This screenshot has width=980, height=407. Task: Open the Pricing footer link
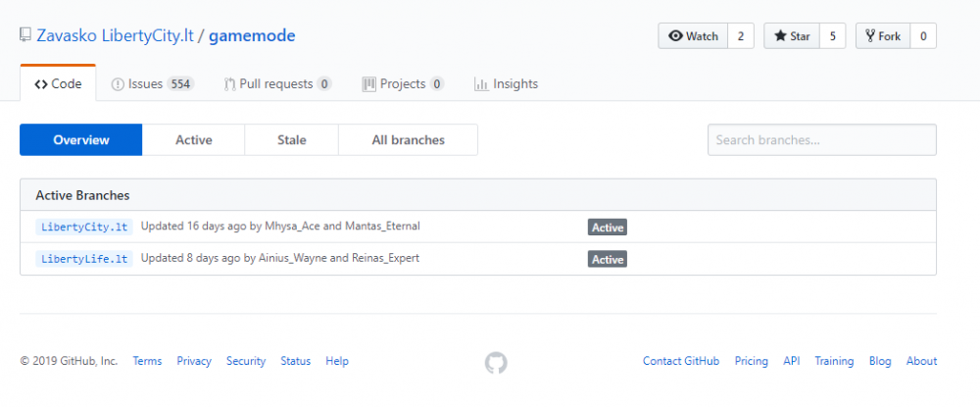coord(752,361)
